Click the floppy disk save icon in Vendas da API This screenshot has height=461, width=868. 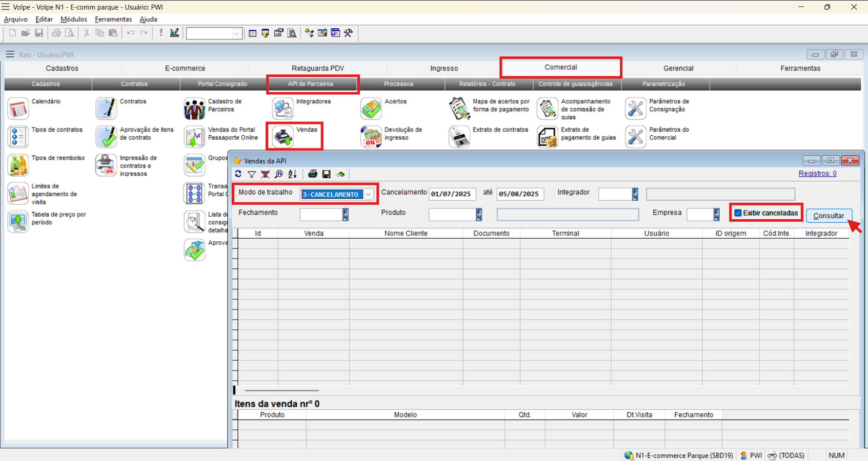point(326,174)
